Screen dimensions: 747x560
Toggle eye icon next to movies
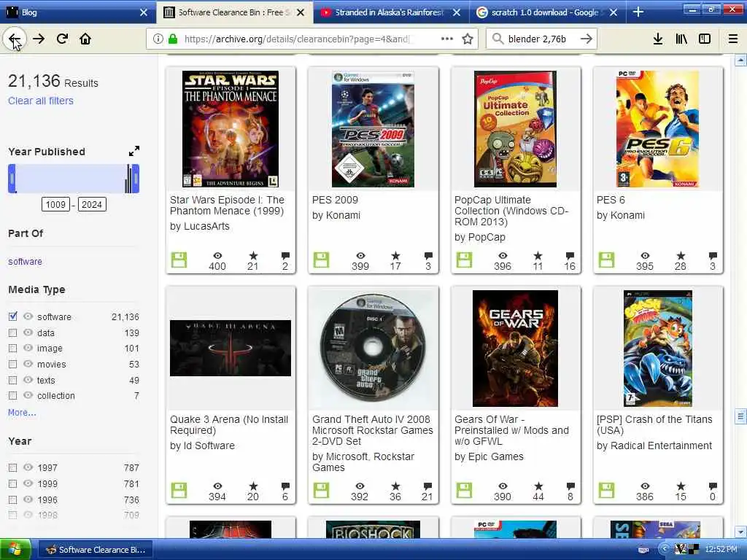point(28,364)
